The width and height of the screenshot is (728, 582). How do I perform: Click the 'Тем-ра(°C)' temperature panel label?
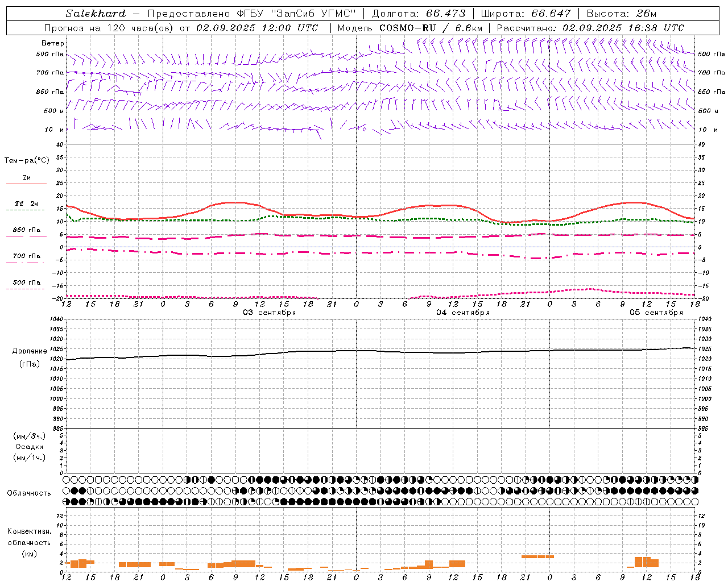(27, 161)
